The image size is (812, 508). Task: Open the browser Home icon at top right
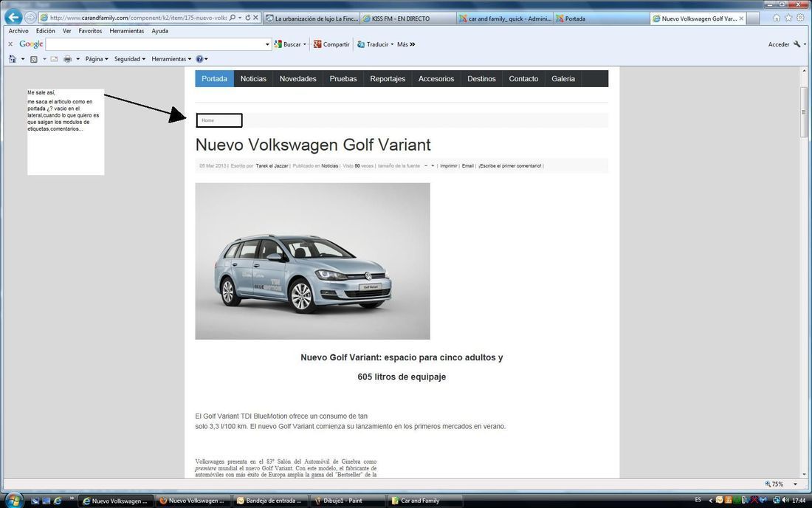click(x=777, y=18)
